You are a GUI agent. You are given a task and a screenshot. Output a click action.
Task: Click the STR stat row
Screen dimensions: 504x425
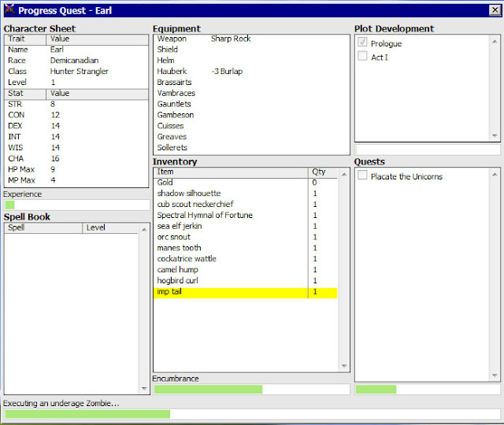click(76, 105)
